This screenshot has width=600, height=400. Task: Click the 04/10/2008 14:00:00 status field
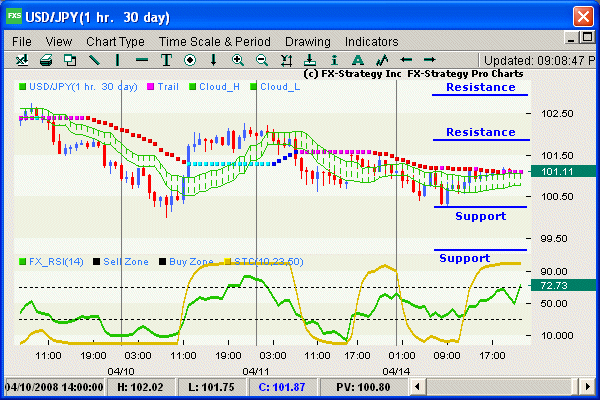54,387
